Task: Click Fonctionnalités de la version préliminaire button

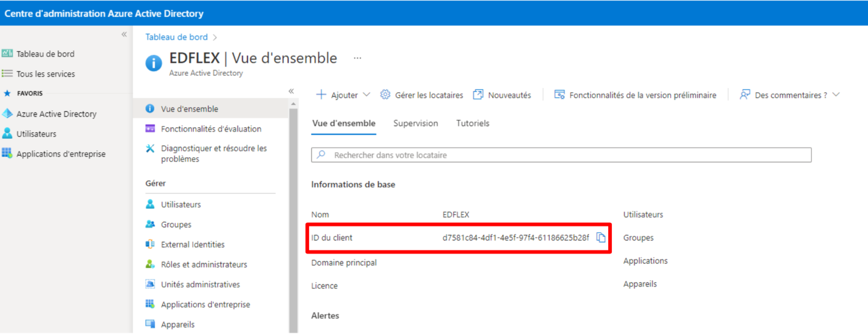Action: click(635, 95)
